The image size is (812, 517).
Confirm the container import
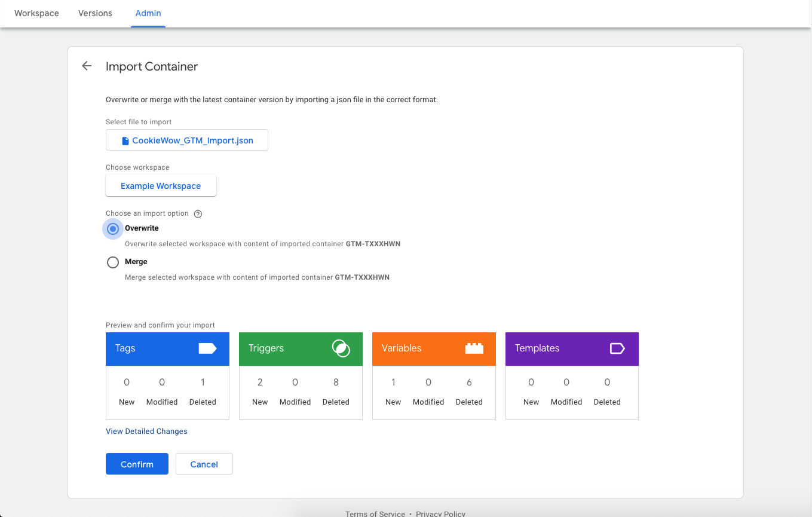tap(137, 464)
